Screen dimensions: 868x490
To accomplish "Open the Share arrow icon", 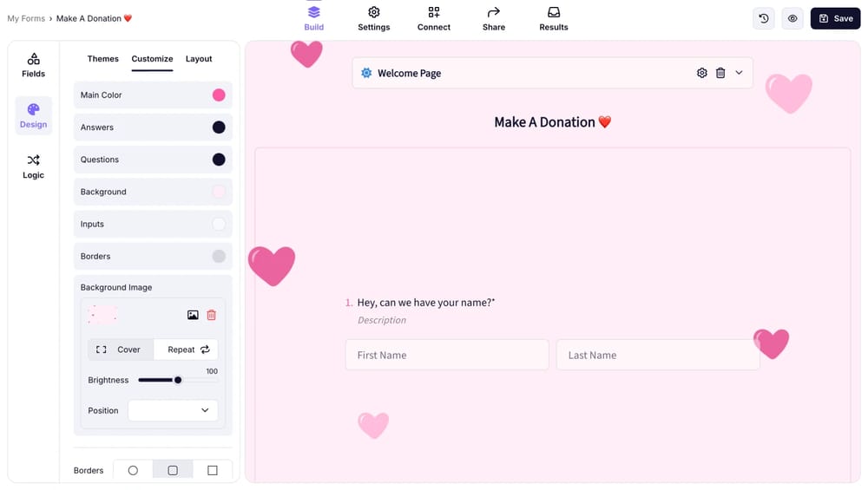I will click(x=493, y=12).
